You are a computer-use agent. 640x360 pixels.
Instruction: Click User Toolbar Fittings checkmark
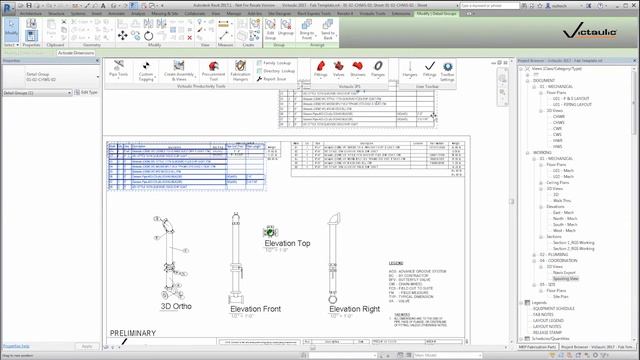(x=429, y=69)
